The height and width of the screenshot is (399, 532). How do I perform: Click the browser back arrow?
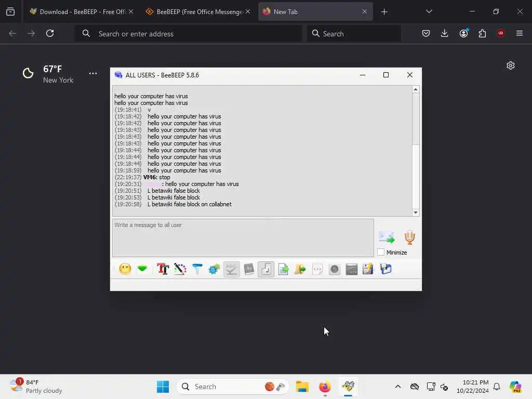(x=12, y=33)
